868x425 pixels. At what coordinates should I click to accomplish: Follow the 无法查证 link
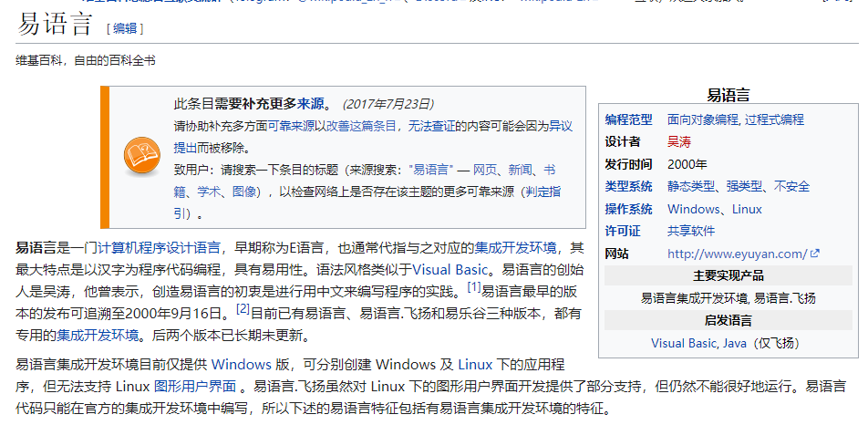tap(431, 126)
